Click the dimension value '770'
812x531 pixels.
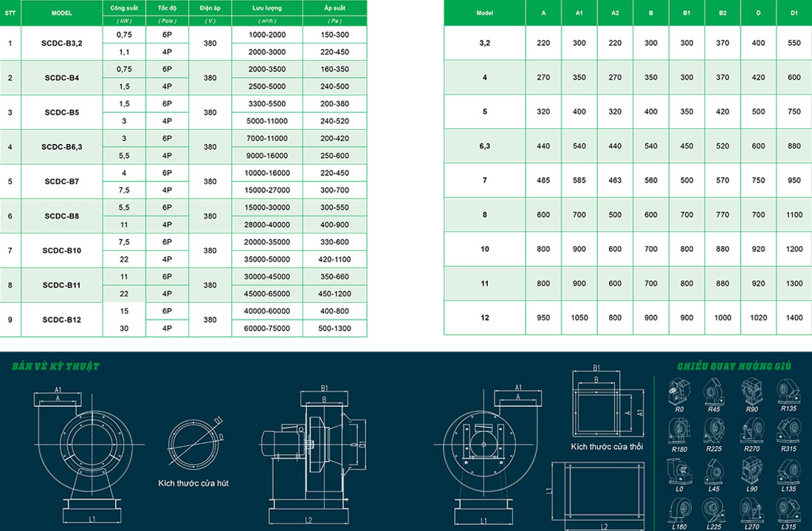pyautogui.click(x=723, y=214)
